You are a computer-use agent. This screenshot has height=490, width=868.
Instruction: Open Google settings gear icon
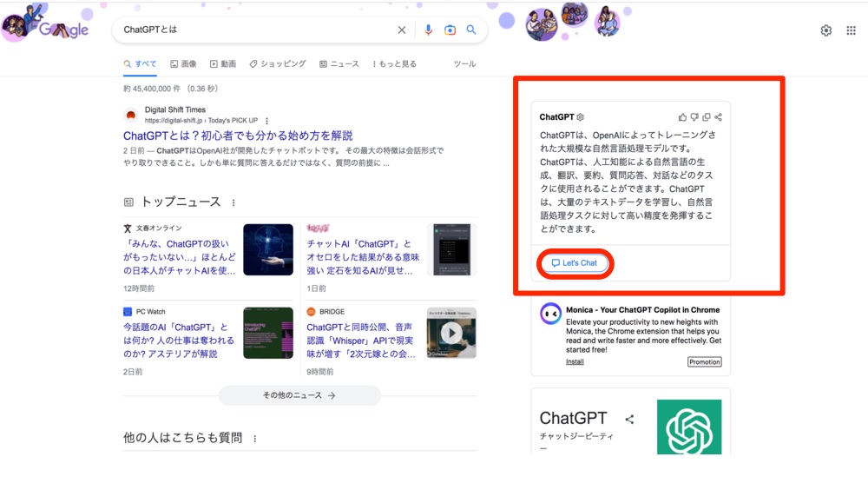pos(826,30)
